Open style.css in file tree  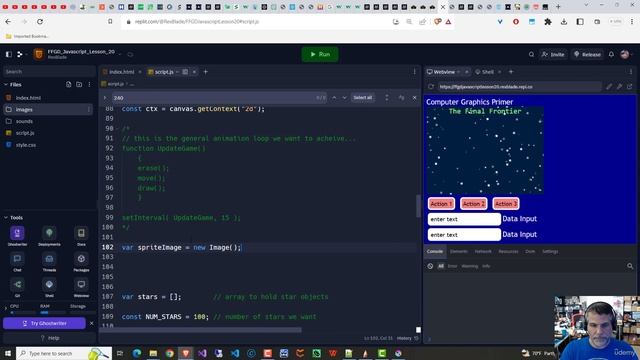(x=25, y=145)
